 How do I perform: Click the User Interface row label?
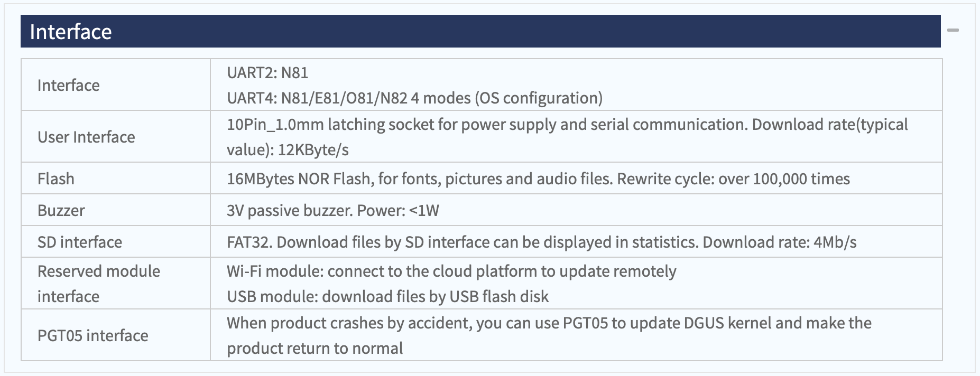[86, 137]
